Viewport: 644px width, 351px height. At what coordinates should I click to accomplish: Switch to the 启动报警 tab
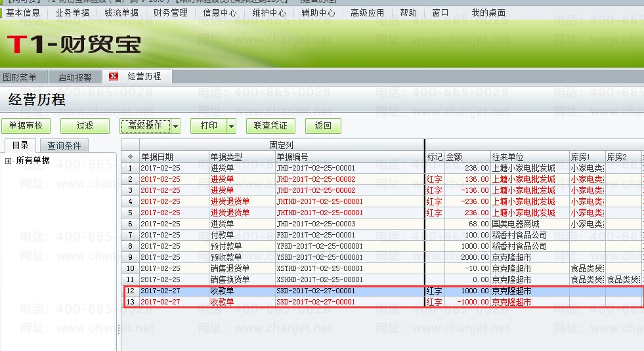coord(75,77)
